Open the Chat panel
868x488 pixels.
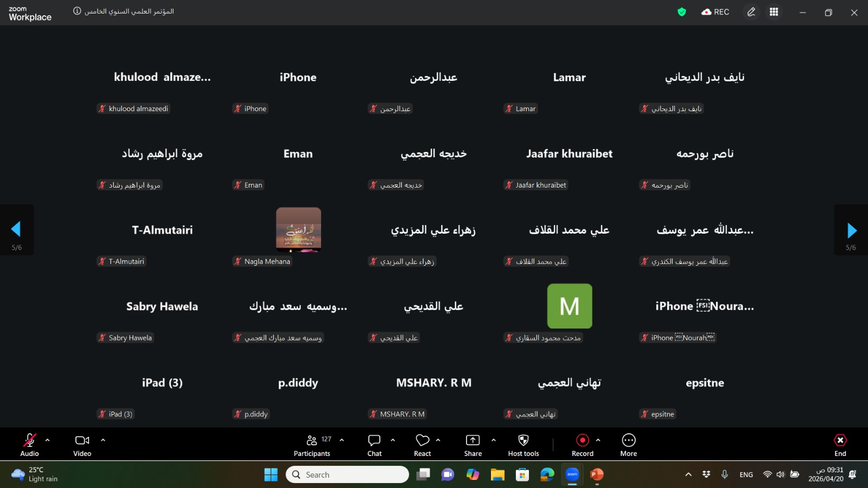click(374, 445)
